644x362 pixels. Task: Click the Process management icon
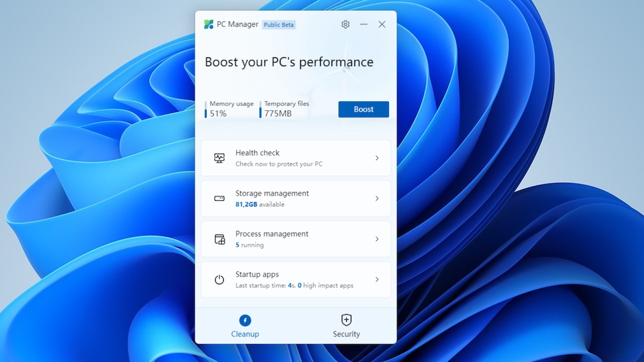coord(219,239)
